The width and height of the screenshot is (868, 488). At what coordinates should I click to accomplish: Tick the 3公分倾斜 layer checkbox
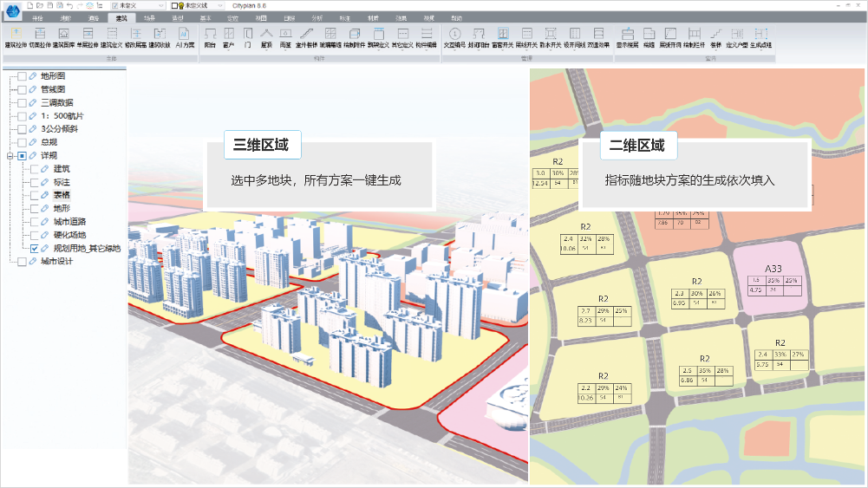point(23,129)
